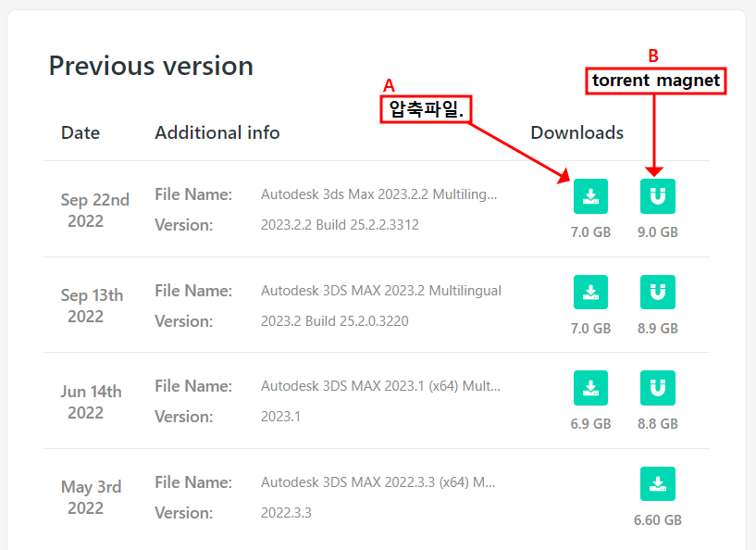Click the 'Additional info' column header
Image resolution: width=756 pixels, height=550 pixels.
click(217, 132)
